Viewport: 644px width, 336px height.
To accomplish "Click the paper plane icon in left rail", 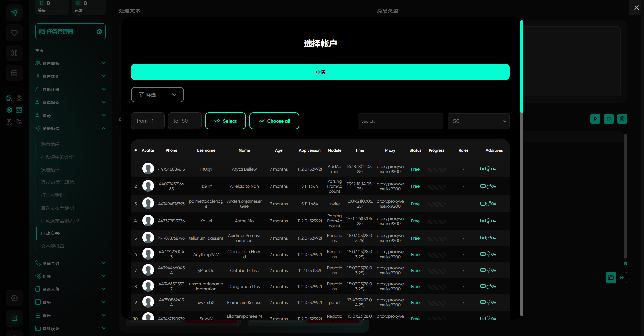I will click(x=14, y=13).
